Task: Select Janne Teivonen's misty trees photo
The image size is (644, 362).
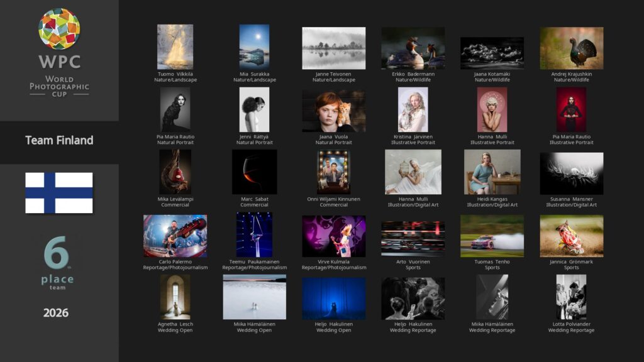Action: (333, 48)
